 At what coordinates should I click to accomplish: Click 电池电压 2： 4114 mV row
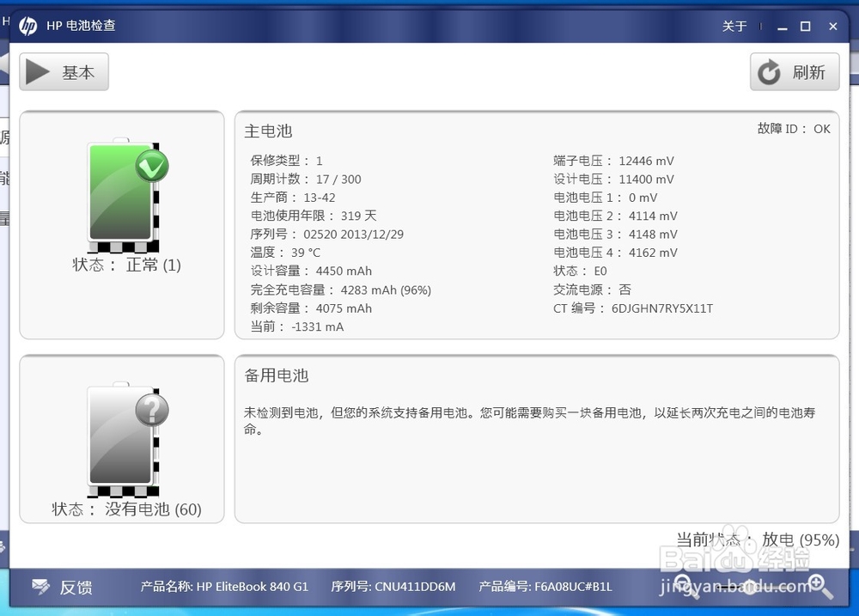tap(615, 216)
